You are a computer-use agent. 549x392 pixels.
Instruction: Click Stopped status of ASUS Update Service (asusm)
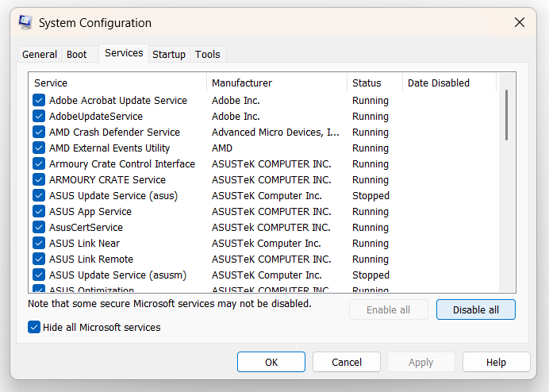(370, 275)
